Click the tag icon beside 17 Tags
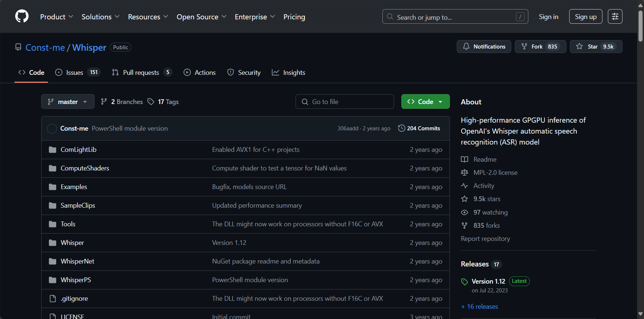The image size is (644, 319). point(151,101)
